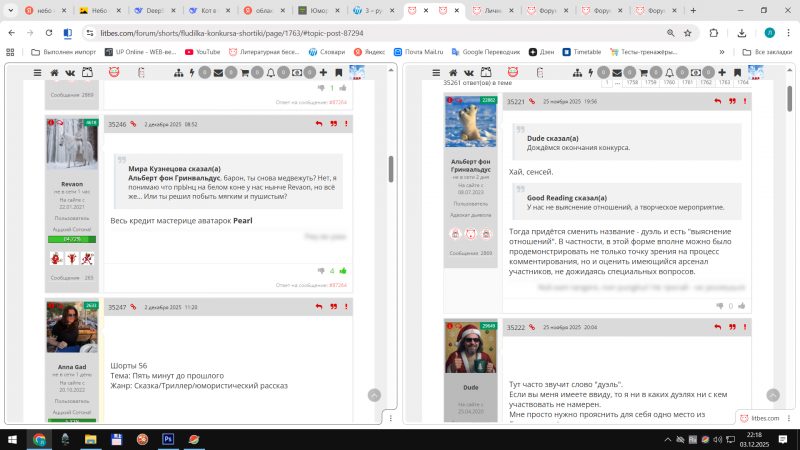Open the left forum hamburger menu
The width and height of the screenshot is (800, 450).
(x=38, y=73)
